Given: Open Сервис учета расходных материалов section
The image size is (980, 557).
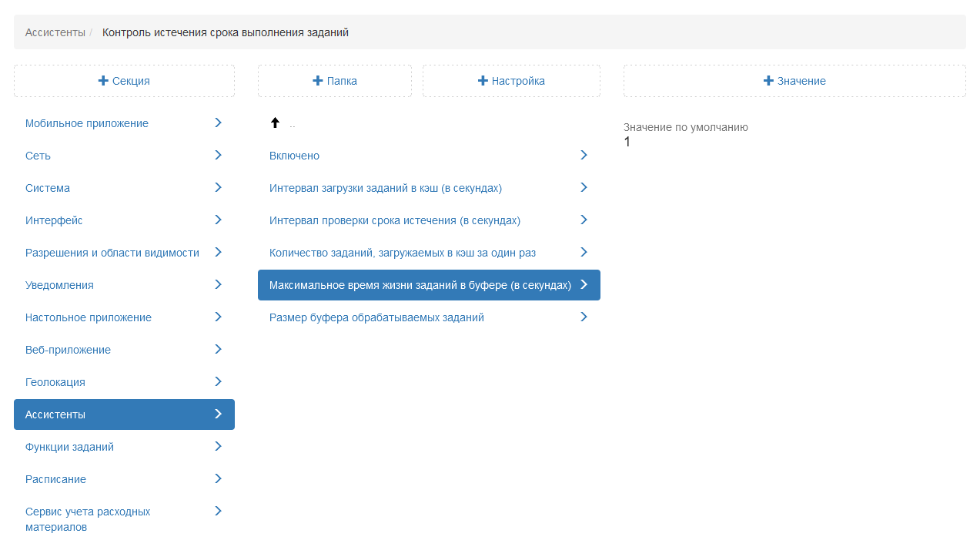Looking at the screenshot, I should click(x=88, y=519).
